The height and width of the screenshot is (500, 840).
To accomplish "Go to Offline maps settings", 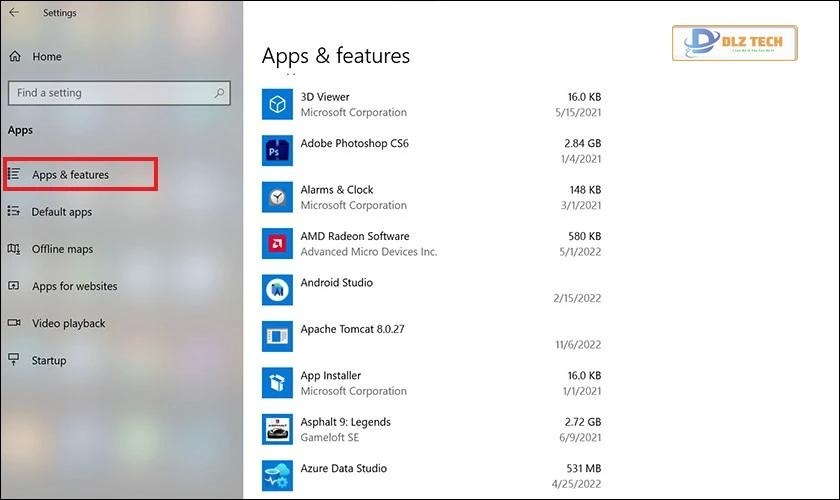I will 62,249.
